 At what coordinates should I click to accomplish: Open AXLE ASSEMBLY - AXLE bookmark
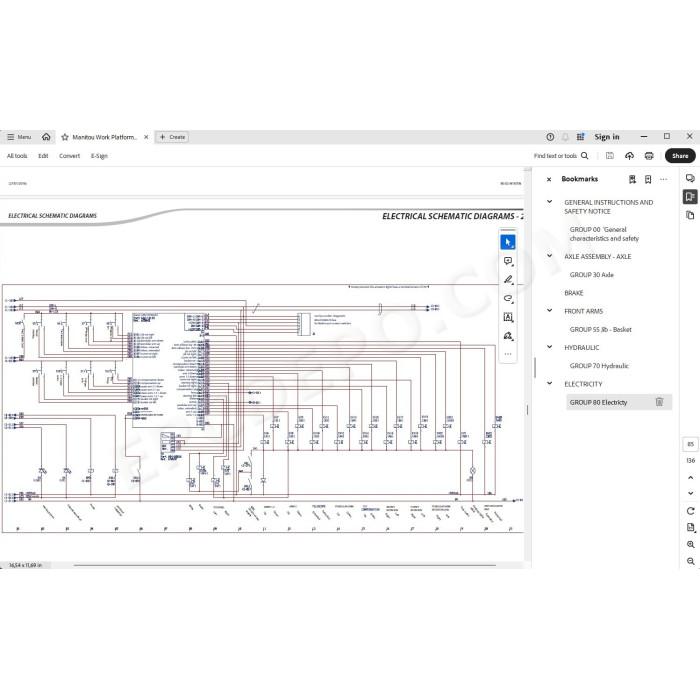(x=597, y=257)
